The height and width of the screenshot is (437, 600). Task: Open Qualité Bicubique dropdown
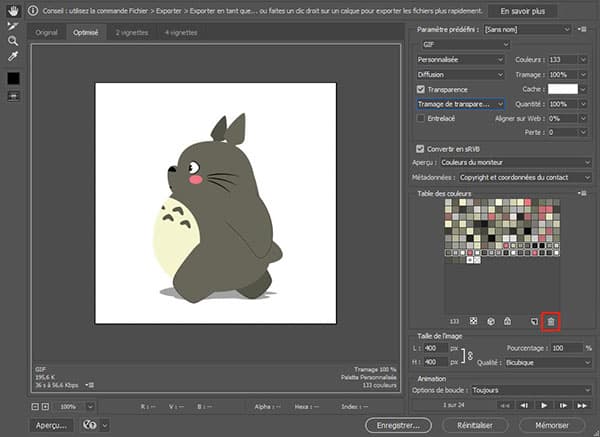coord(548,362)
